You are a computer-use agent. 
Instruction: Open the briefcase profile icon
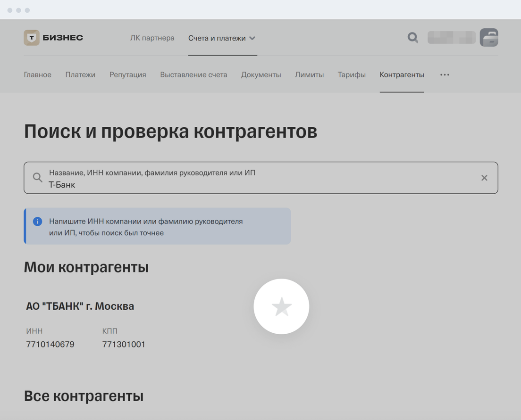point(489,38)
